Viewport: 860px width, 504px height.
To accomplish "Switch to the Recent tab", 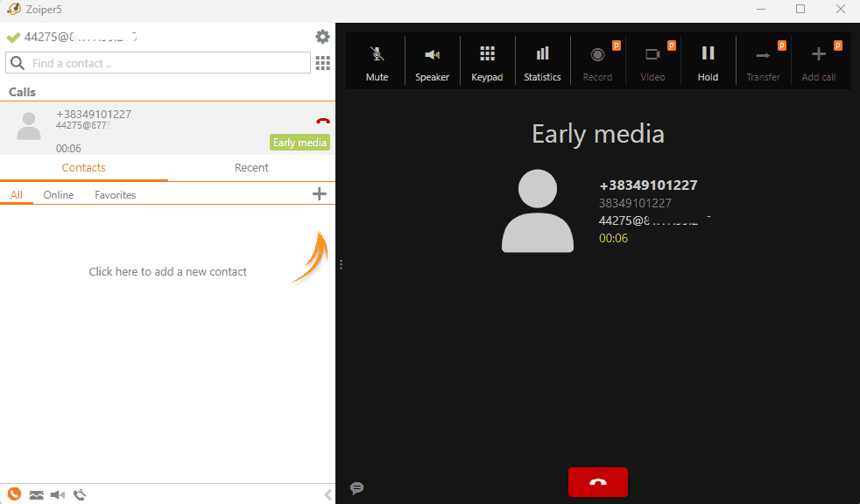I will [251, 168].
